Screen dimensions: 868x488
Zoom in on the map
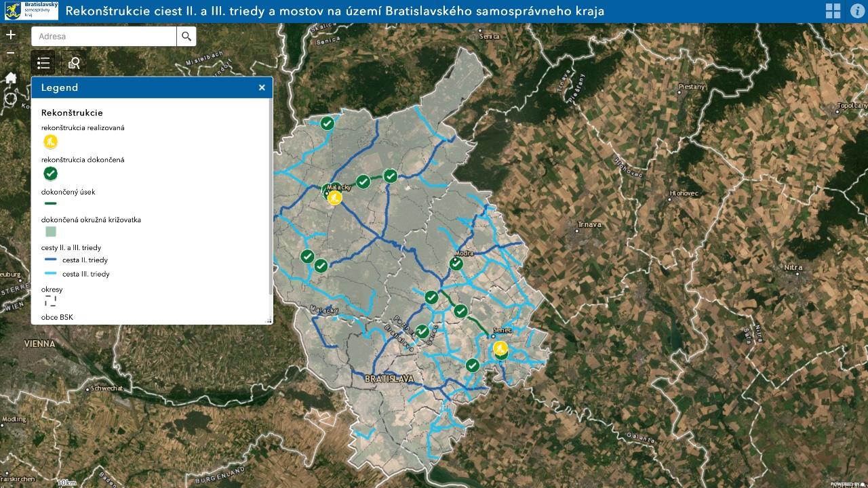point(11,35)
